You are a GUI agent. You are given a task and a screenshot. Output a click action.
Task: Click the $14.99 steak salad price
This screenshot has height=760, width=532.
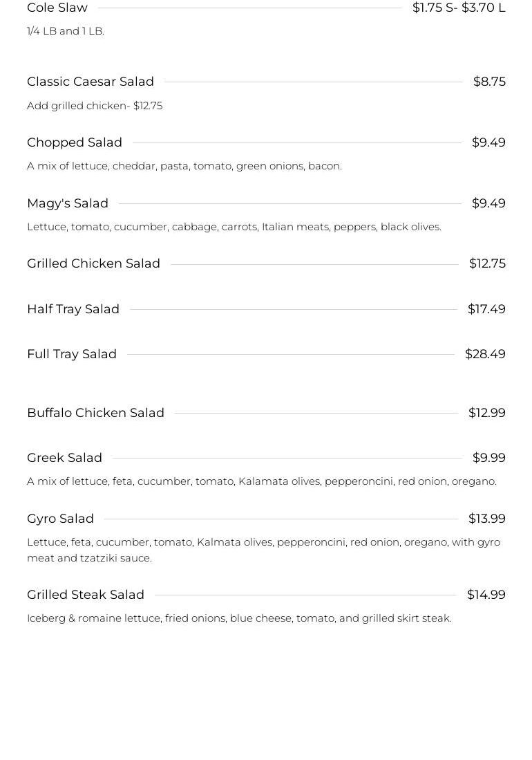click(486, 595)
